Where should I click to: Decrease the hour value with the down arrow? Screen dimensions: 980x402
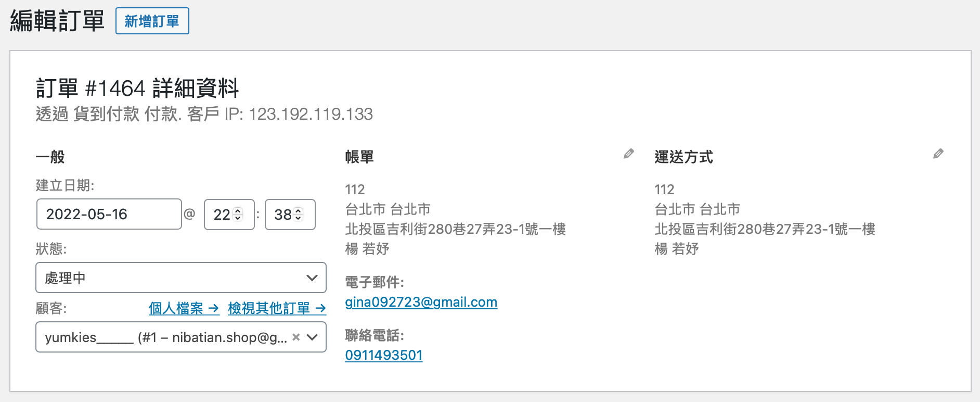238,218
